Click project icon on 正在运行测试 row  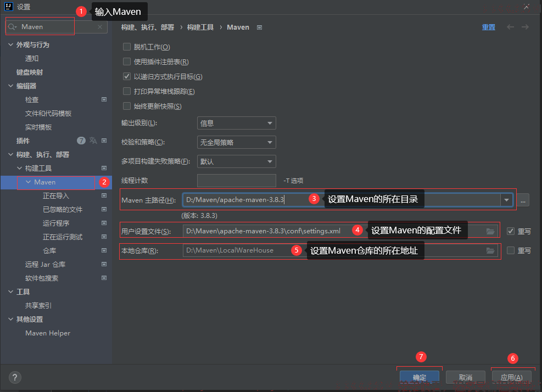[104, 237]
